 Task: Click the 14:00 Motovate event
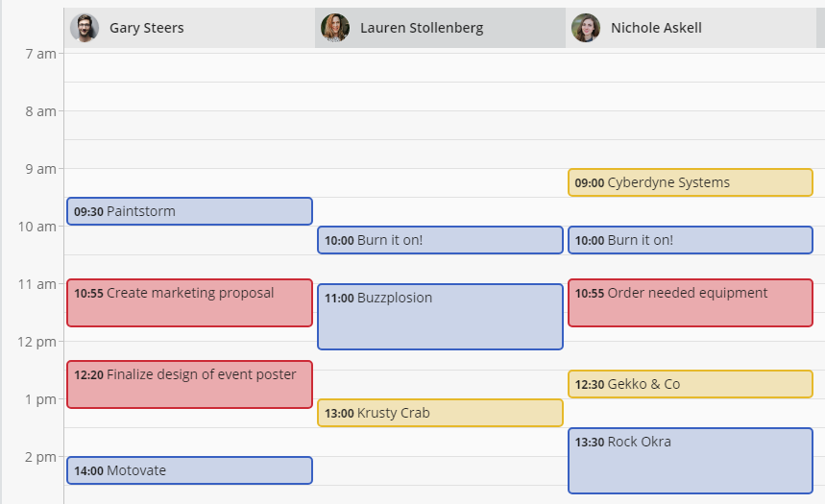[x=189, y=470]
